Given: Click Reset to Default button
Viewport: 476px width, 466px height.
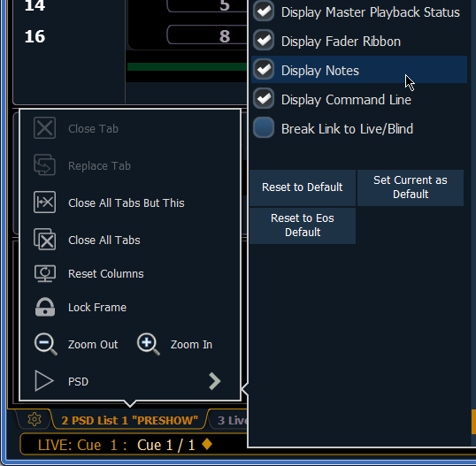Looking at the screenshot, I should pos(303,187).
